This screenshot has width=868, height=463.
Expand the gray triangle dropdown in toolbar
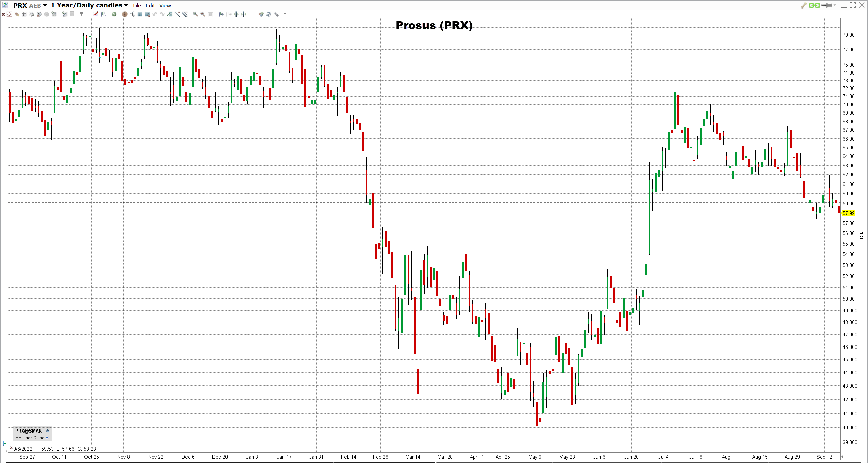point(81,14)
